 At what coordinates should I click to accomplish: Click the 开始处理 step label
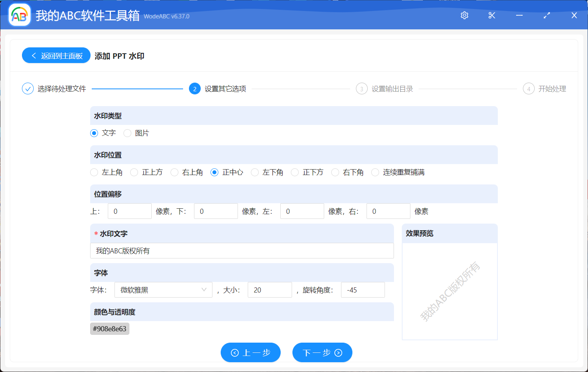(x=553, y=88)
